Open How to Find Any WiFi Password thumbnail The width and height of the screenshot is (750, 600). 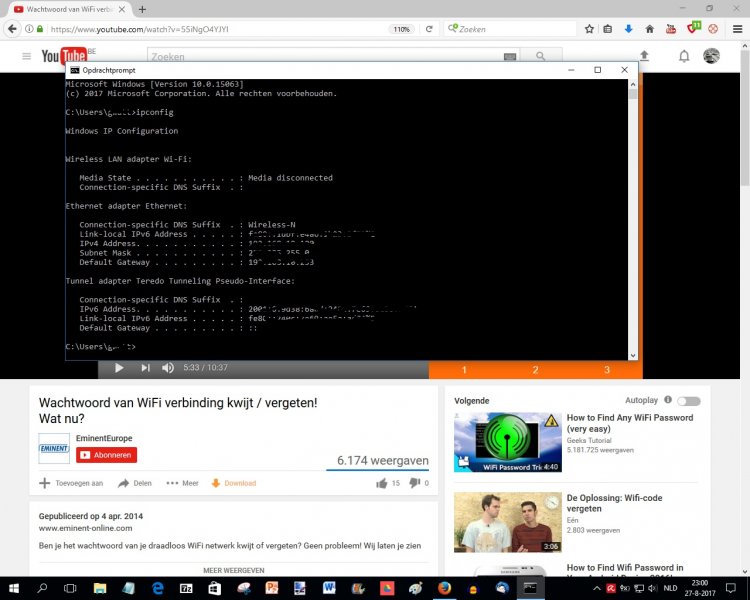(507, 443)
